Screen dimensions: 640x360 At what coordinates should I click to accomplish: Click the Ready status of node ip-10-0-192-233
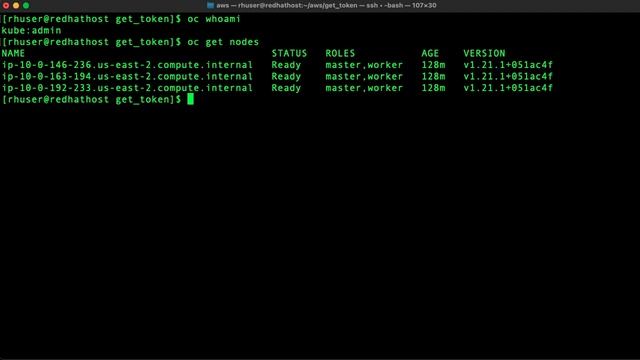(x=286, y=88)
